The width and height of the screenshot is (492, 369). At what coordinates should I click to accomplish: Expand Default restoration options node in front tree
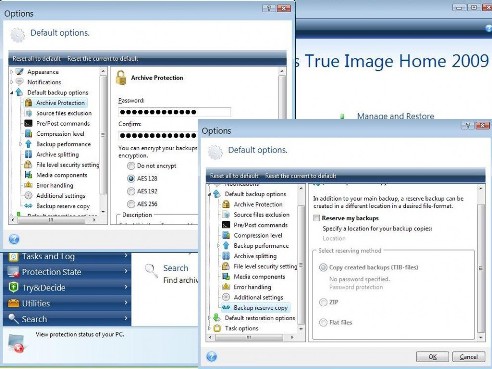tap(209, 318)
